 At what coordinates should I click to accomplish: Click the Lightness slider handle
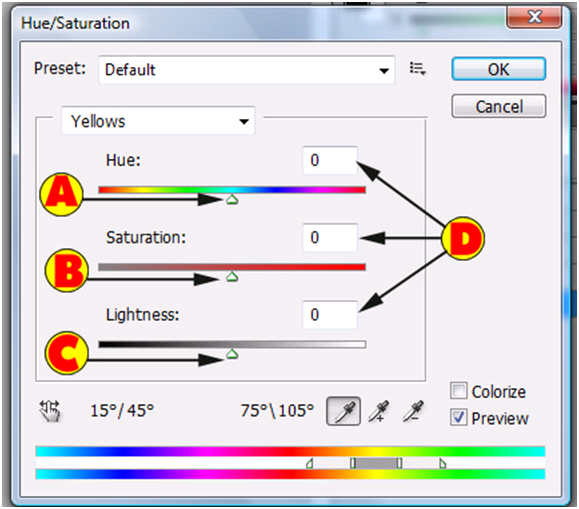(232, 355)
